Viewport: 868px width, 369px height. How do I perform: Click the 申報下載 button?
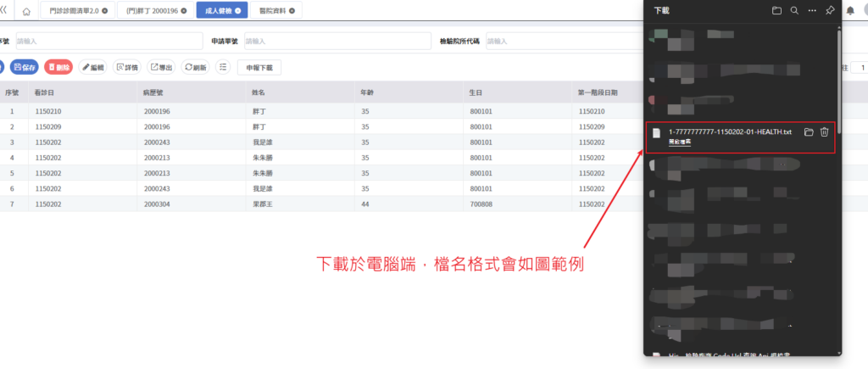259,67
